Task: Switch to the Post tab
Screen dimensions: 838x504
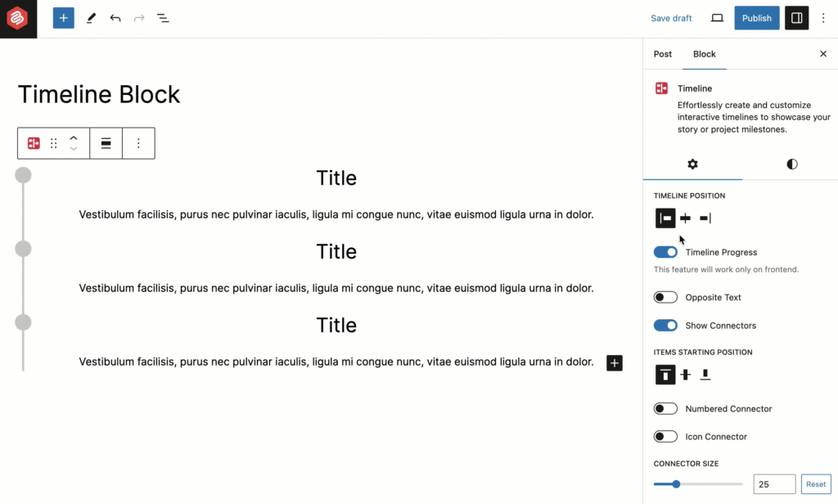Action: pos(662,54)
